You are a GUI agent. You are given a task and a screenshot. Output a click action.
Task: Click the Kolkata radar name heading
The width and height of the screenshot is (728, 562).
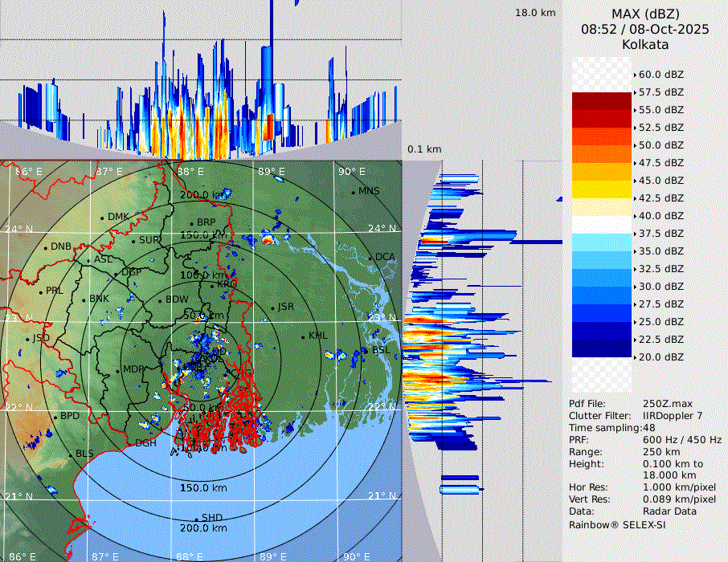tap(645, 45)
